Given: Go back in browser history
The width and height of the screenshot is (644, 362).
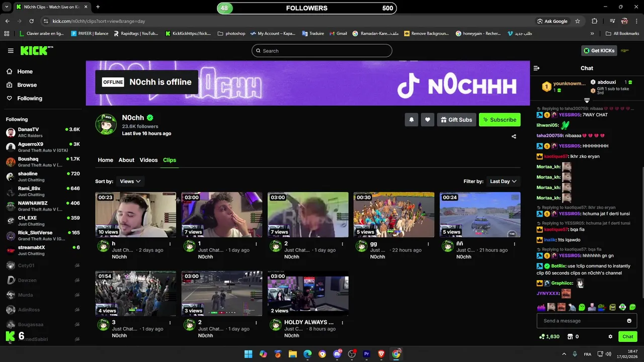Looking at the screenshot, I should tap(7, 21).
